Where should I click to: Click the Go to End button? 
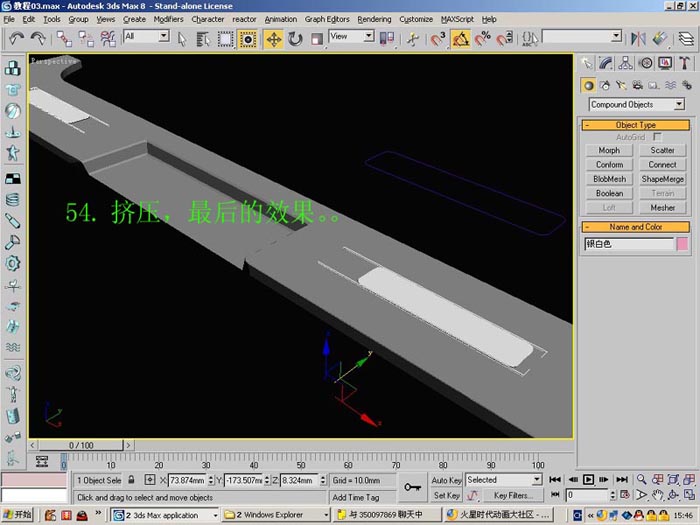622,479
